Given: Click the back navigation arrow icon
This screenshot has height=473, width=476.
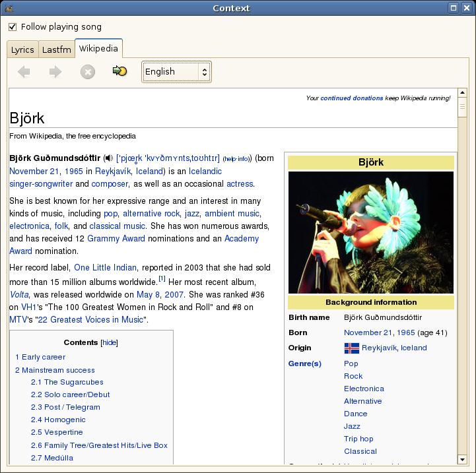Looking at the screenshot, I should 24,72.
